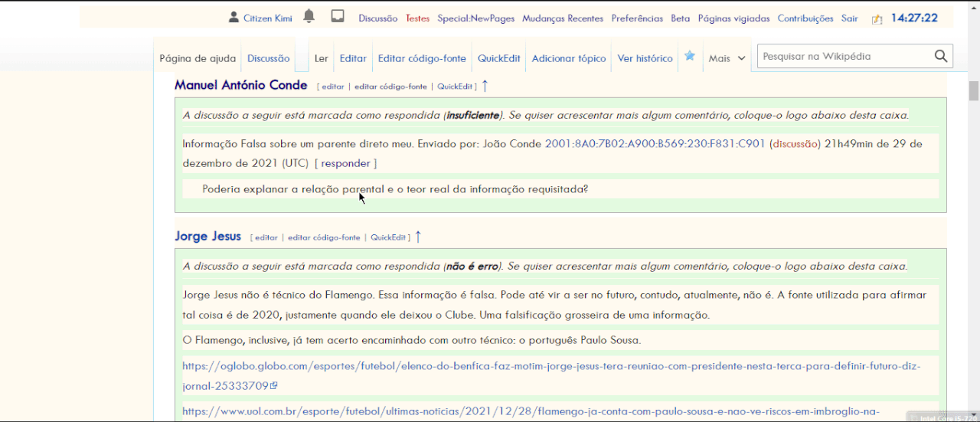Open the Beta link
The image size is (980, 422).
(x=680, y=18)
